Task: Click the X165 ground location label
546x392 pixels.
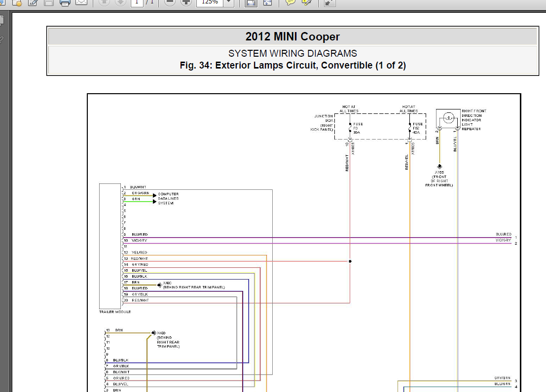Action: click(x=439, y=178)
